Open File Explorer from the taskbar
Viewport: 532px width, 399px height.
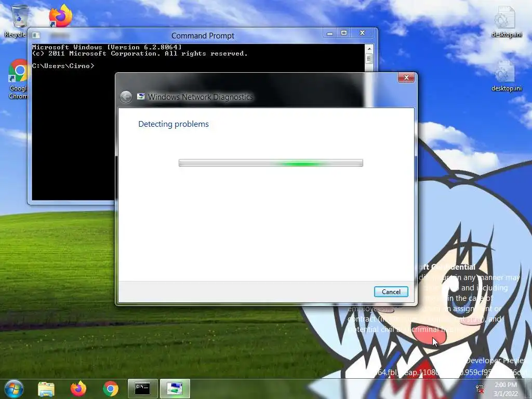tap(46, 389)
